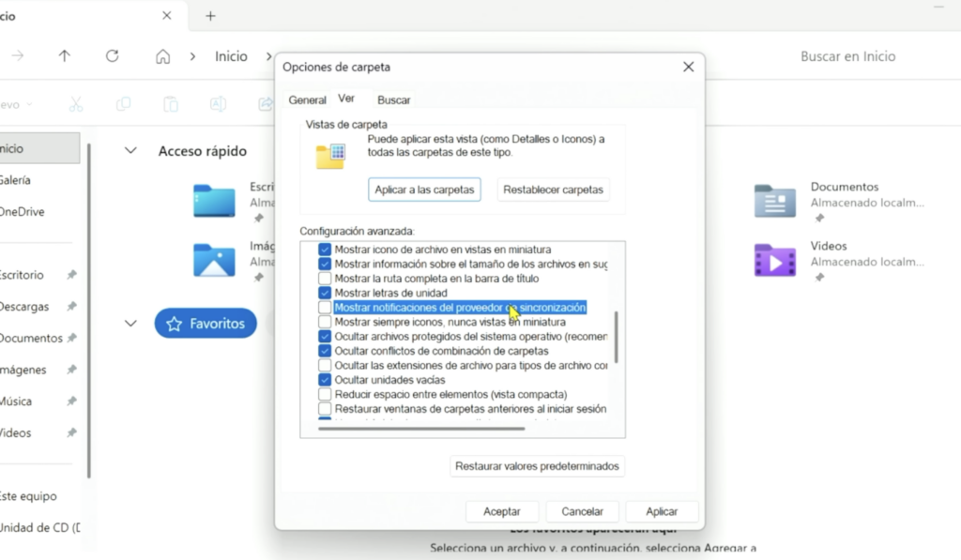This screenshot has width=961, height=560.
Task: Click the Paste clipboard icon in toolbar
Action: (x=171, y=105)
